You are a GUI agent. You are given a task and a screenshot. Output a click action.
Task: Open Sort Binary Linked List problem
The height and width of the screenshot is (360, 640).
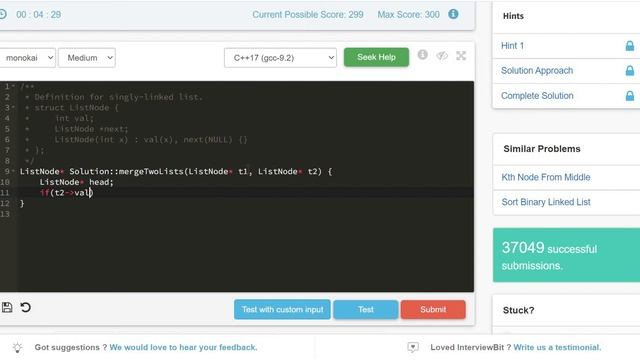[x=546, y=202]
